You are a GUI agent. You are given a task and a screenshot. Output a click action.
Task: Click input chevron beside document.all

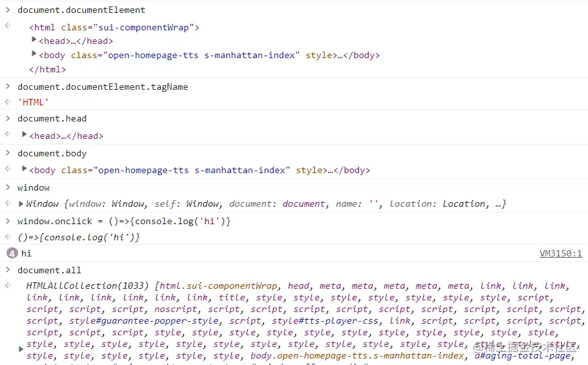pos(8,270)
